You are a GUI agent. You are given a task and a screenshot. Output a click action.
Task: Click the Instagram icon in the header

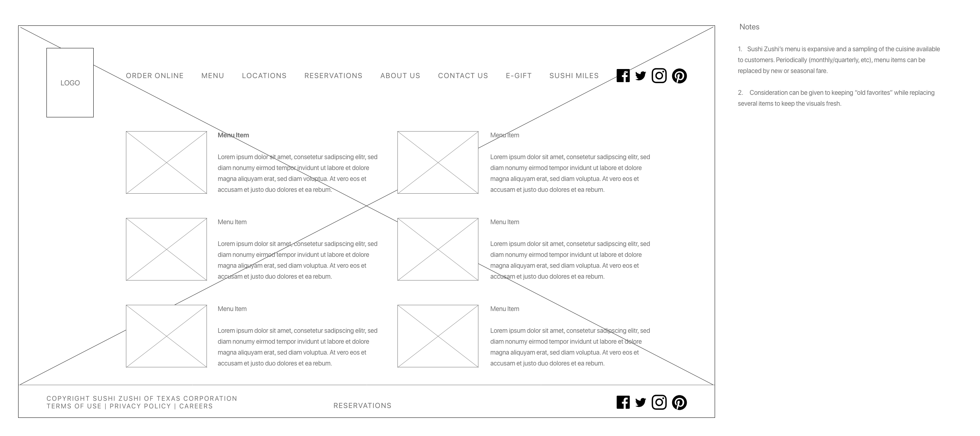tap(659, 76)
